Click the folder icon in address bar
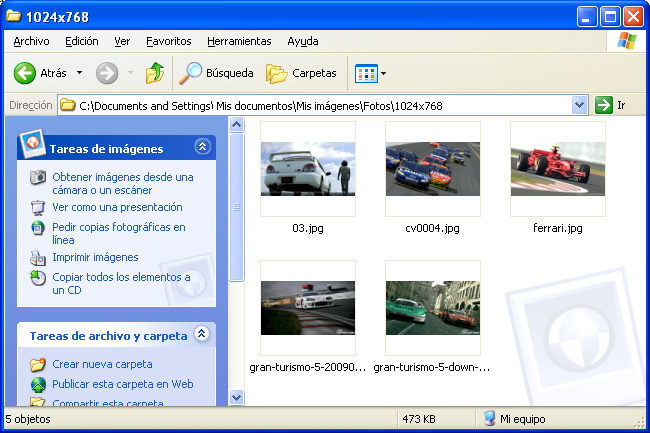This screenshot has width=650, height=433. click(x=67, y=105)
